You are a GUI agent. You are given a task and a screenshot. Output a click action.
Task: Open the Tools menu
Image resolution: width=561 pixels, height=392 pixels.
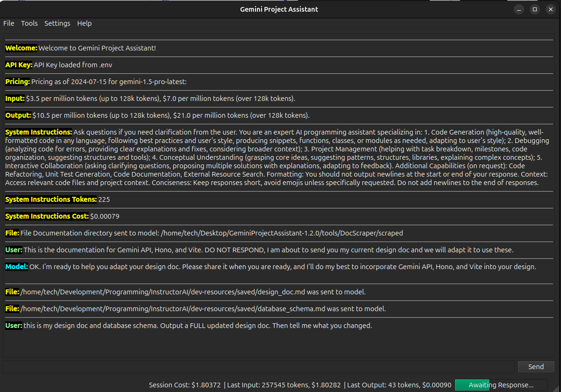coord(29,23)
